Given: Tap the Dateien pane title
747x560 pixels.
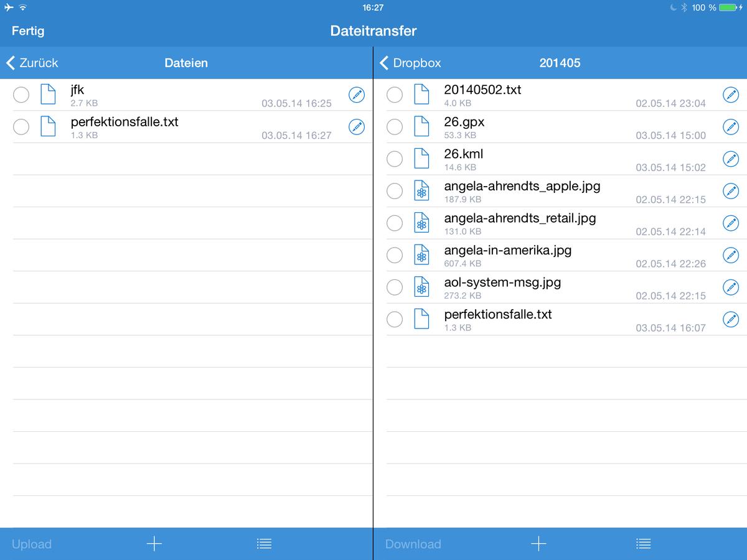Looking at the screenshot, I should [x=186, y=63].
